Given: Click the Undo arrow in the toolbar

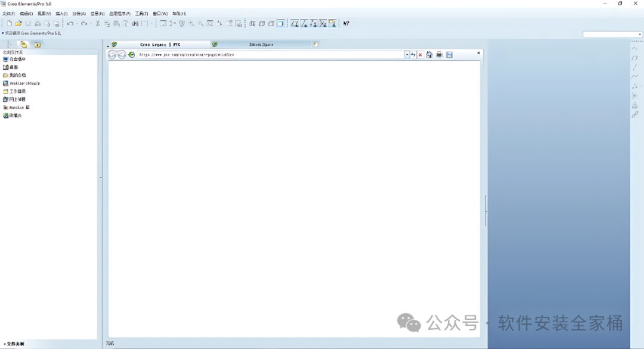Looking at the screenshot, I should [x=70, y=23].
